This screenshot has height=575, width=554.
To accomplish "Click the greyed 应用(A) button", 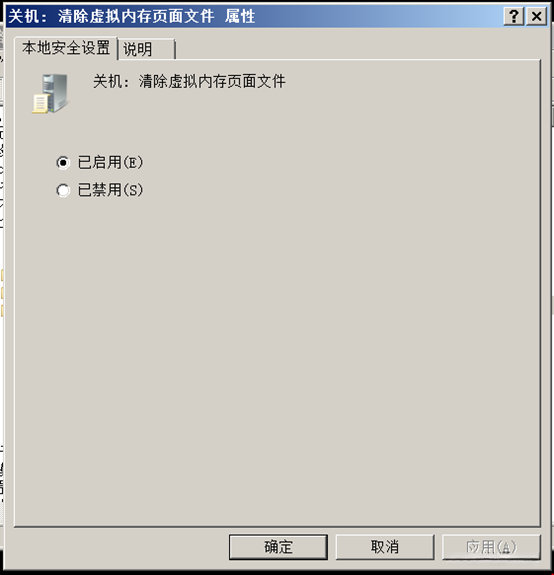I will (x=491, y=547).
